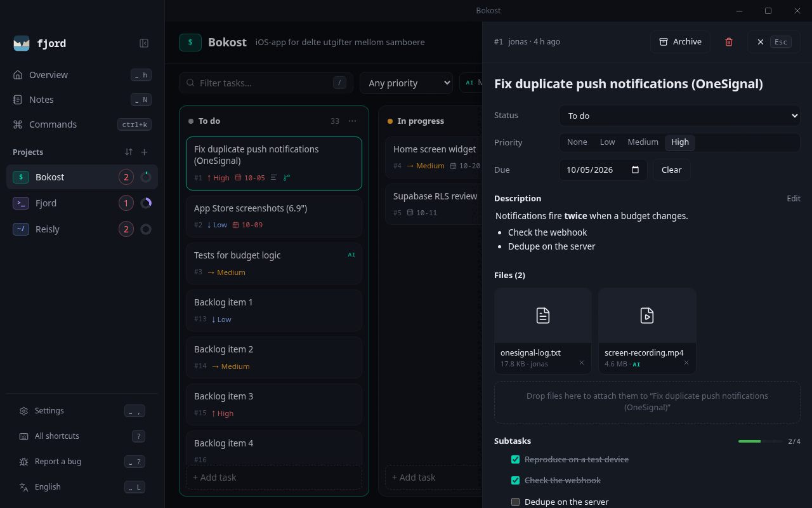Set priority to None

click(577, 142)
